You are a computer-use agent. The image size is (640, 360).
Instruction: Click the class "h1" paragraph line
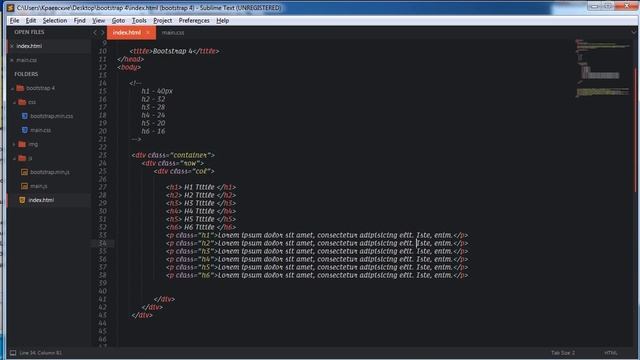(x=317, y=236)
